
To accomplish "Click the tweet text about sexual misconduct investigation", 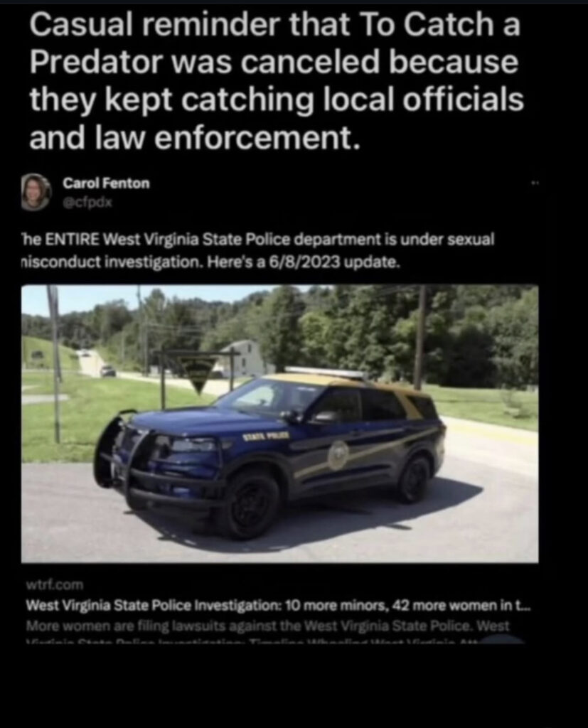I will pos(258,251).
